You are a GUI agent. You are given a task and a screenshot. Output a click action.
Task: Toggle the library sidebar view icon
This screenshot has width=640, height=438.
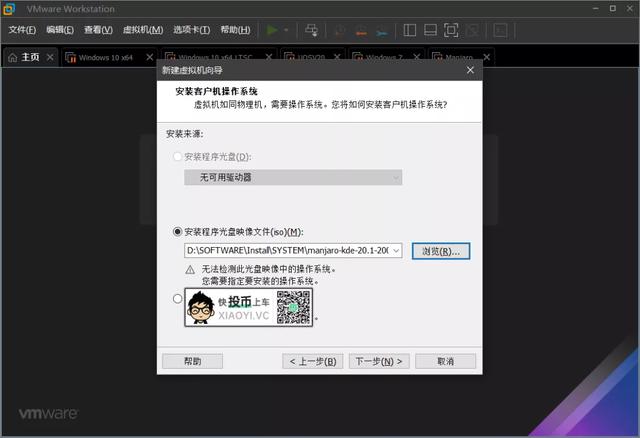coord(409,30)
